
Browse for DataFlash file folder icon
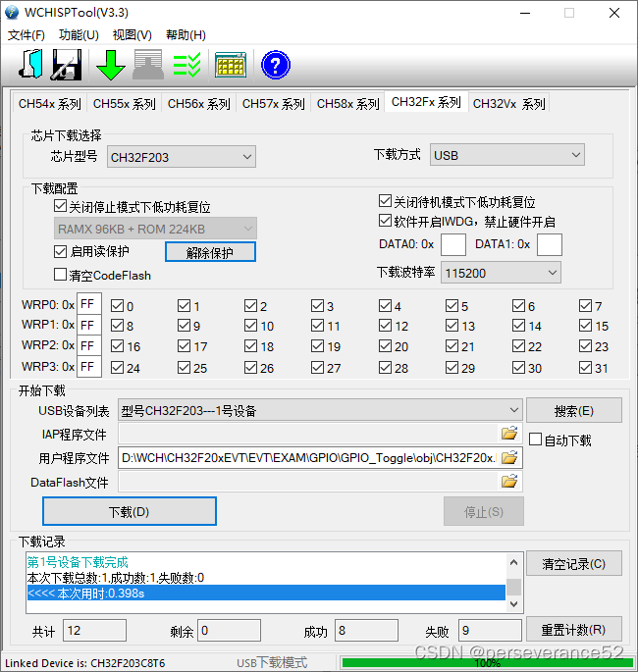(x=509, y=482)
